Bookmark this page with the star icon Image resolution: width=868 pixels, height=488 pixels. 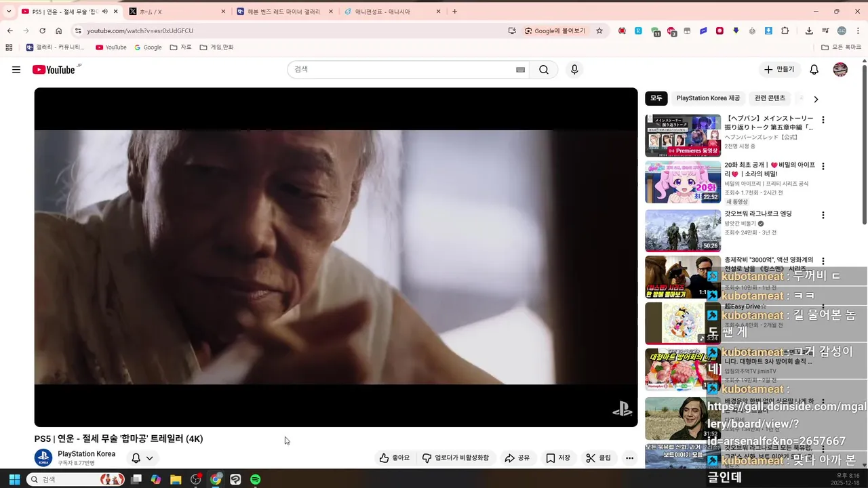[599, 30]
